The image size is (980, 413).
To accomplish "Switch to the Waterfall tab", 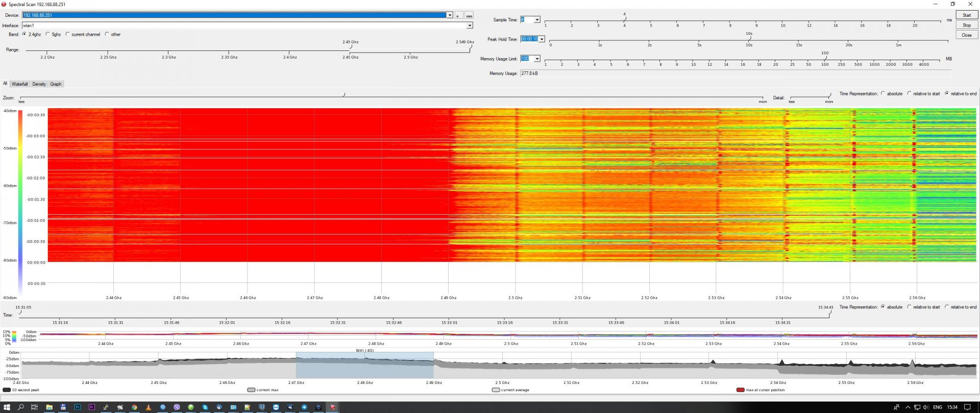I will [x=20, y=84].
